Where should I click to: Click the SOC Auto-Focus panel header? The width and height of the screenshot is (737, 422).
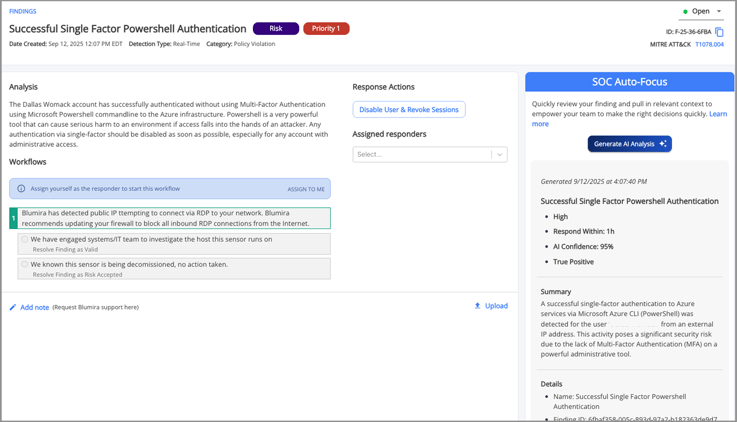[629, 81]
